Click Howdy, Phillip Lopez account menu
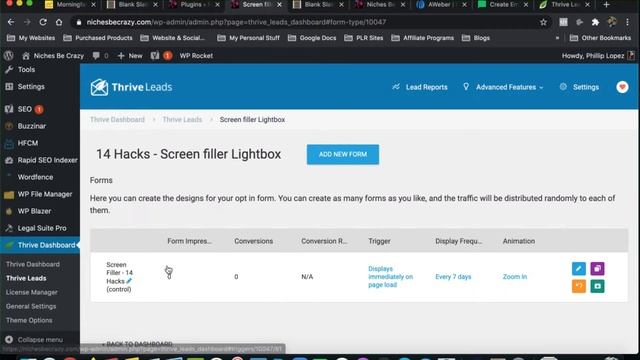 coord(598,56)
